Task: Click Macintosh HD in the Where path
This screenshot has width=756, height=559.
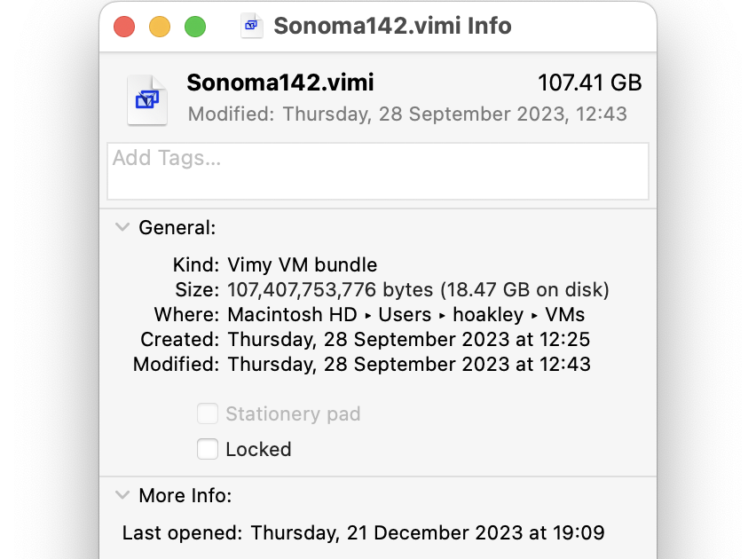Action: click(292, 314)
